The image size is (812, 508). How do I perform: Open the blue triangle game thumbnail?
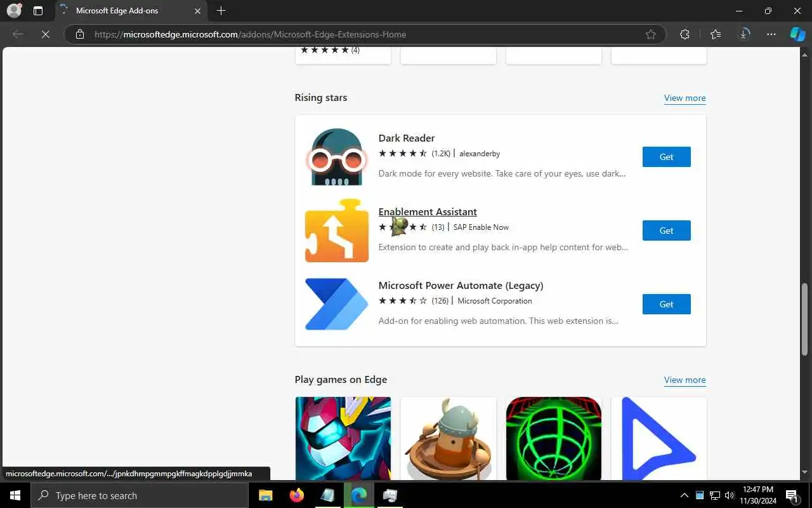(x=659, y=438)
